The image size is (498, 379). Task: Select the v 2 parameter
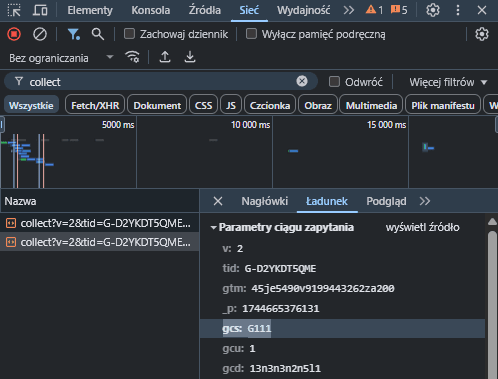click(x=233, y=248)
